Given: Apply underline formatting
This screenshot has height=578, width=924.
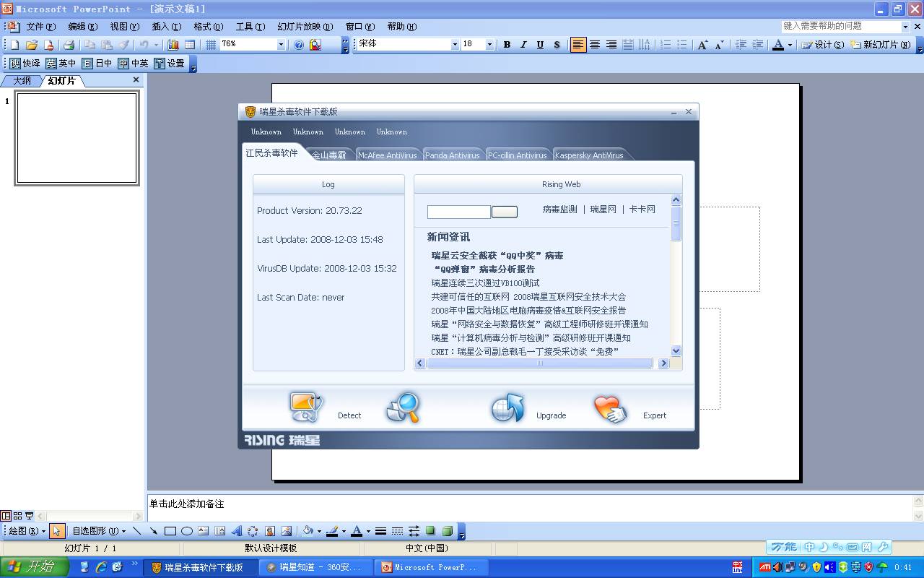Looking at the screenshot, I should click(540, 45).
